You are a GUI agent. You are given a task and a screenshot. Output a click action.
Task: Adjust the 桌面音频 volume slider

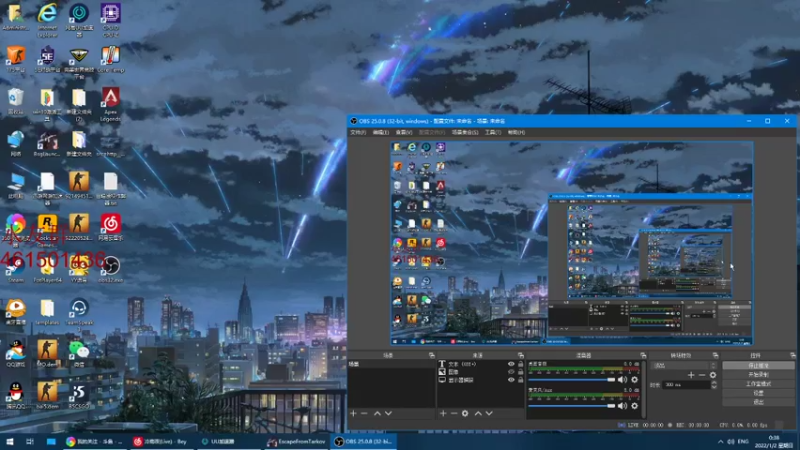pos(571,380)
